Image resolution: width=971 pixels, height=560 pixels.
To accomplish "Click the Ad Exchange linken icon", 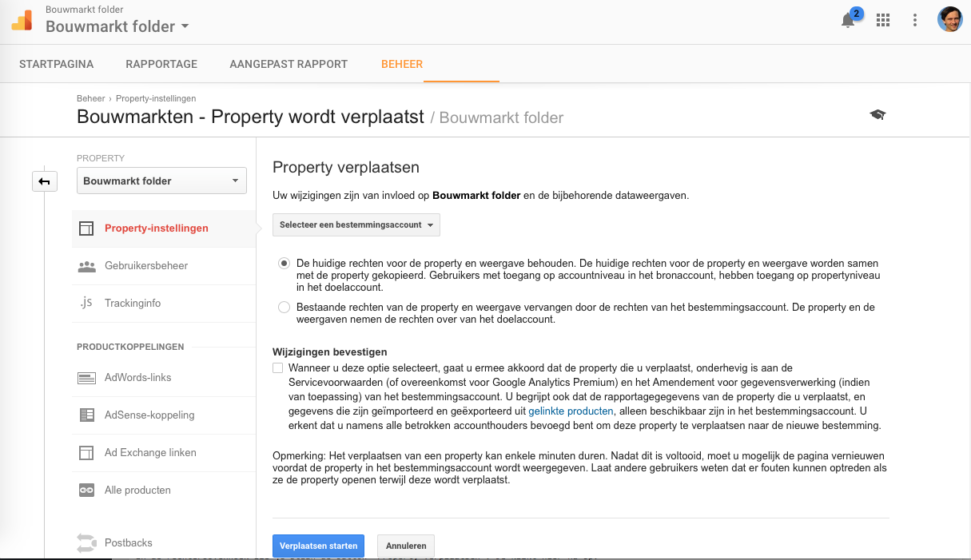I will pos(87,453).
